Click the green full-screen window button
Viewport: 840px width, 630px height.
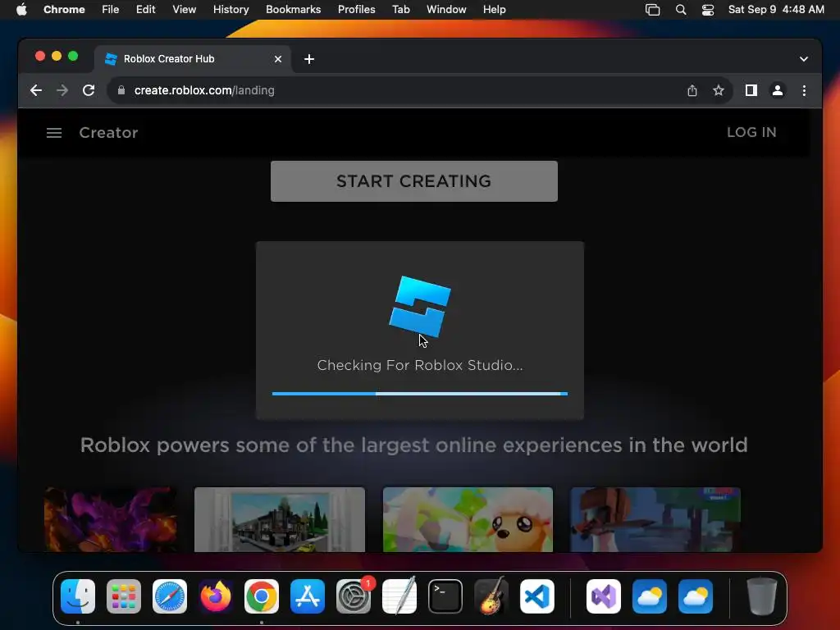(x=73, y=56)
